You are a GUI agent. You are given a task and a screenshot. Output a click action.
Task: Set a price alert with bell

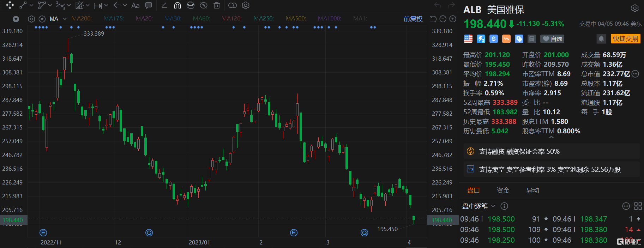(601, 39)
